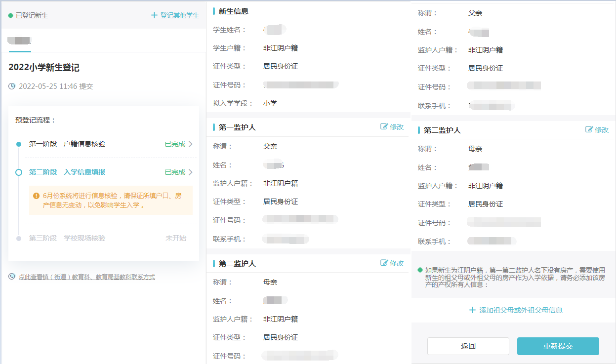
Task: Click the 返回 button
Action: [468, 346]
